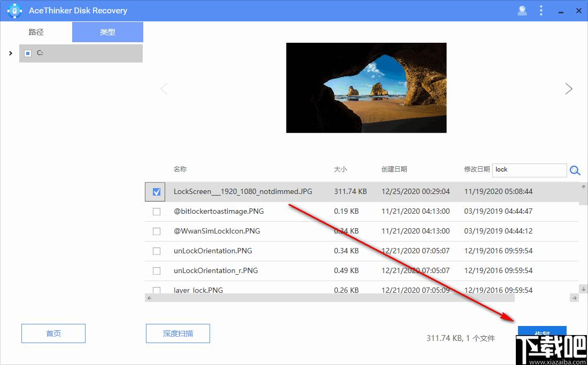Minimize the Disk Recovery window
The image size is (588, 365).
point(559,11)
